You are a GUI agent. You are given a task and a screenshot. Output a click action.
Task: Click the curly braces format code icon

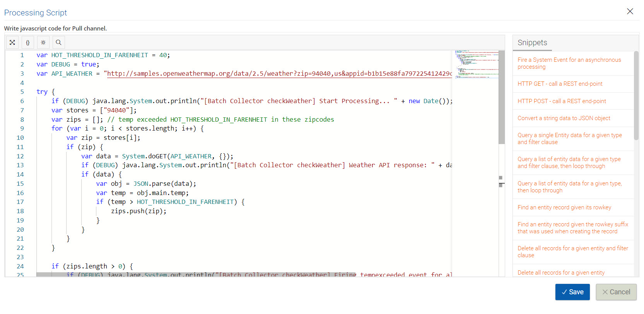point(28,42)
